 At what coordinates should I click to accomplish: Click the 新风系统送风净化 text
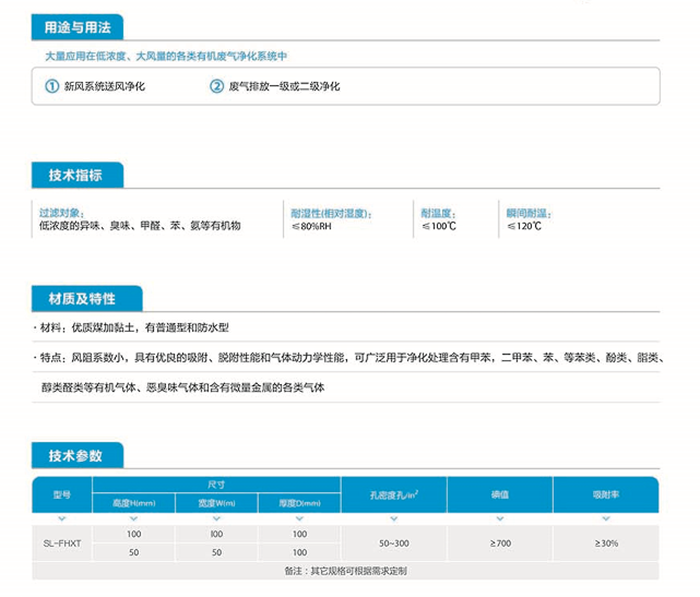tap(105, 87)
